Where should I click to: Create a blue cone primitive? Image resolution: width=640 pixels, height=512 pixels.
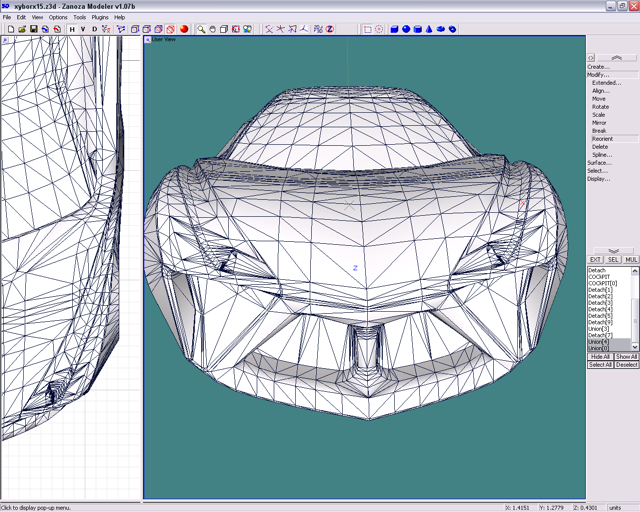point(429,29)
